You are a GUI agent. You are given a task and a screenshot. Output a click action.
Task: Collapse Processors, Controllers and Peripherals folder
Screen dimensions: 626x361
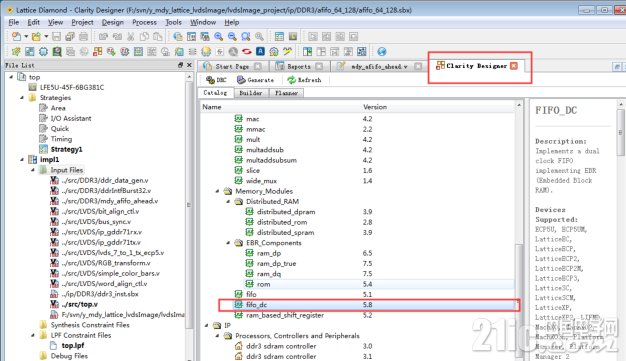pos(217,336)
